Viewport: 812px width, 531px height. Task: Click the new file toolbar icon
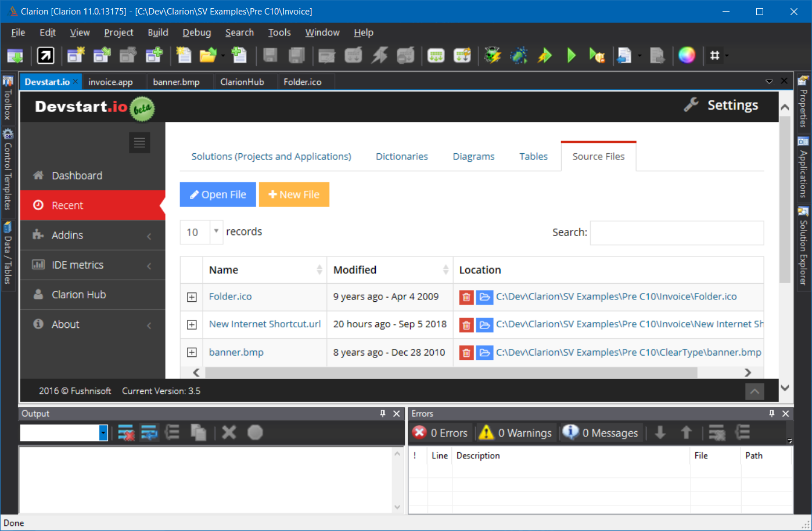pos(184,56)
